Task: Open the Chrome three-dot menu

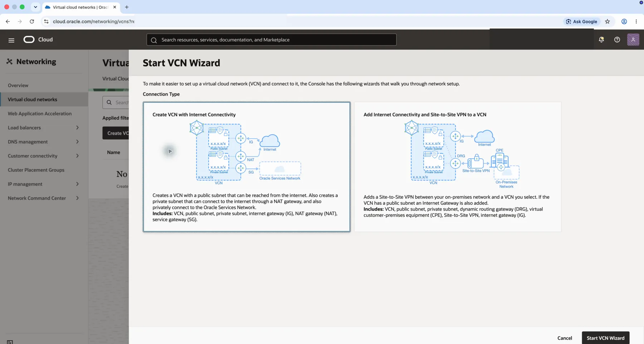Action: [636, 21]
